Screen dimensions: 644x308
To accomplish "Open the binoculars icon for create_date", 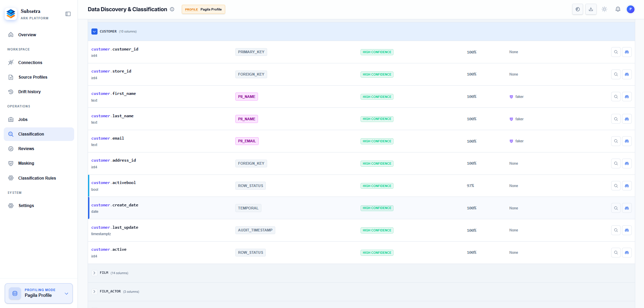I will [x=627, y=208].
